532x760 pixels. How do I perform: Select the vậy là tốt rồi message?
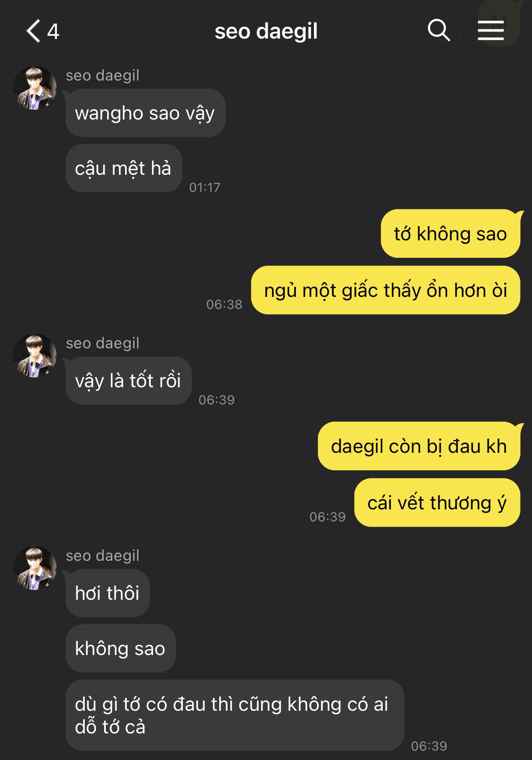point(129,381)
